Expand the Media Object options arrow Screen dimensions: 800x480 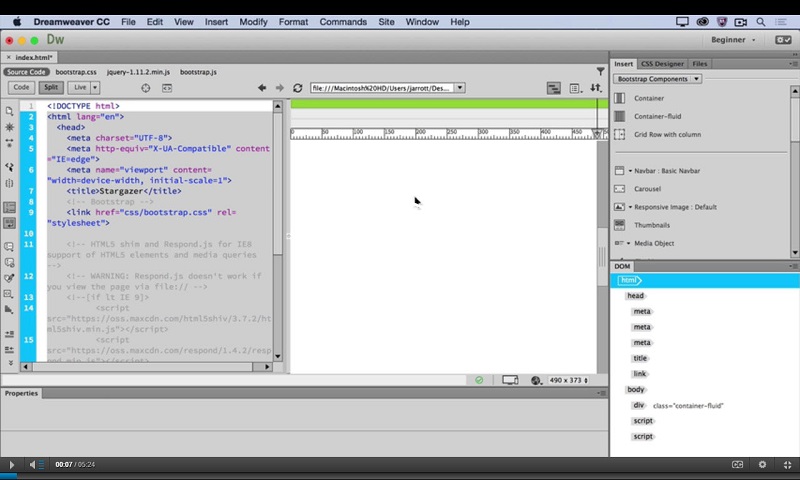(628, 243)
